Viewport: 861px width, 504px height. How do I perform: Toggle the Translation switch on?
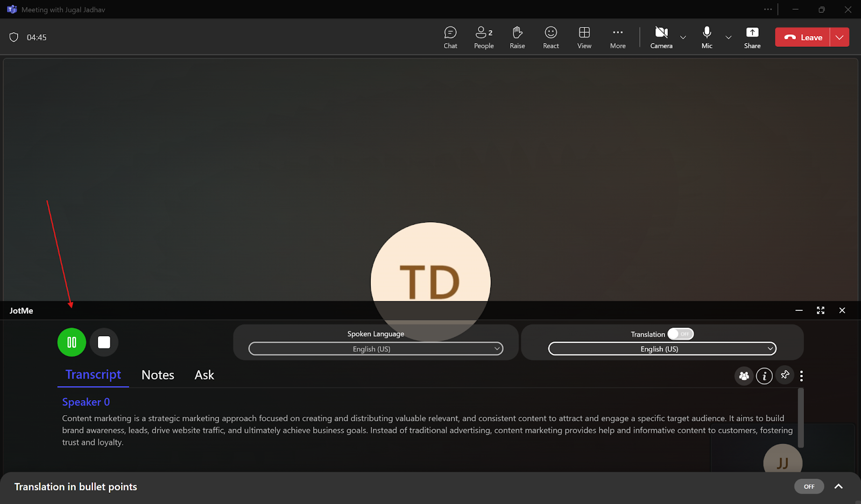click(x=680, y=334)
